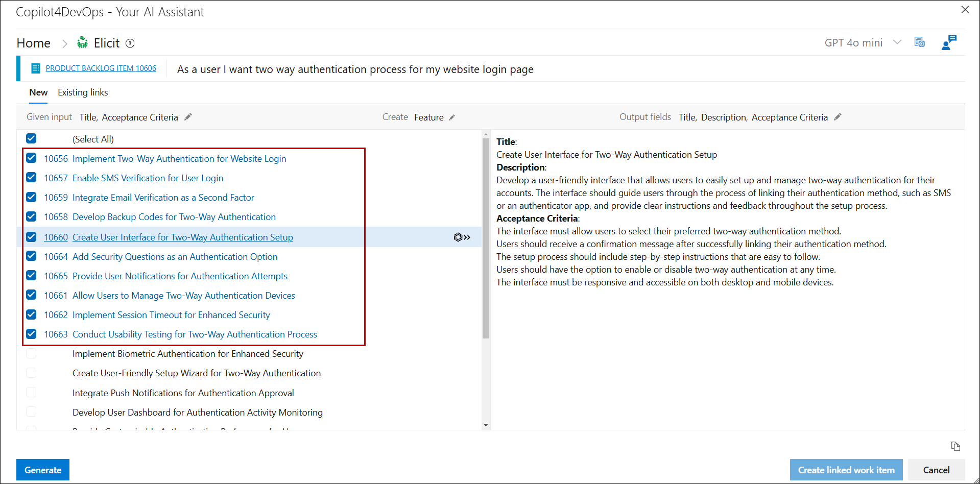This screenshot has height=484, width=980.
Task: Switch to the Existing links tab
Action: (83, 92)
